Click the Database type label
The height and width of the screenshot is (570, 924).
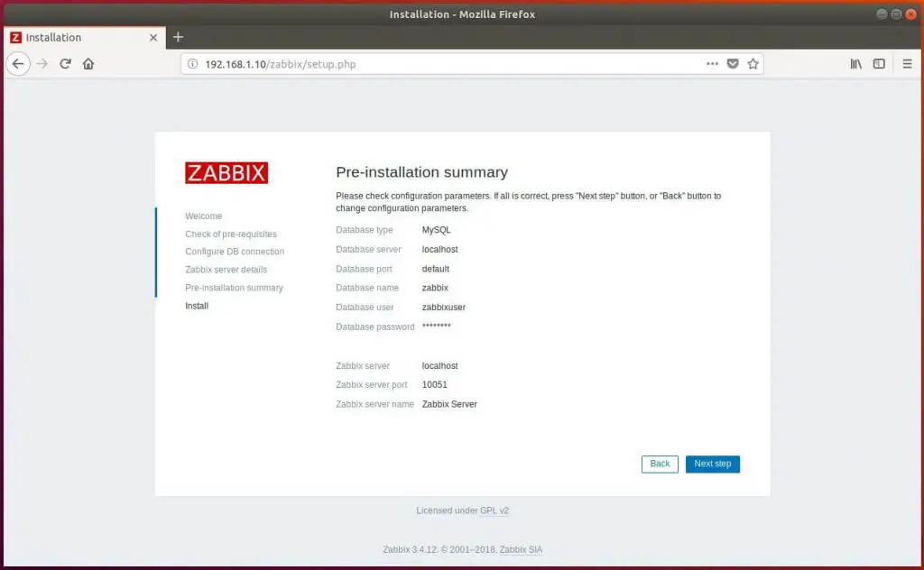click(x=365, y=230)
